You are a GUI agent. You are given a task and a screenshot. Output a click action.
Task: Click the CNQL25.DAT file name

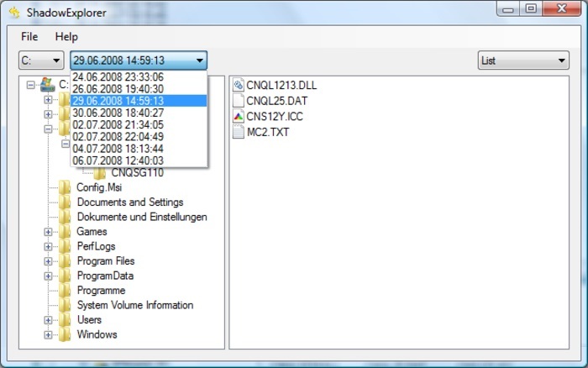pos(277,101)
